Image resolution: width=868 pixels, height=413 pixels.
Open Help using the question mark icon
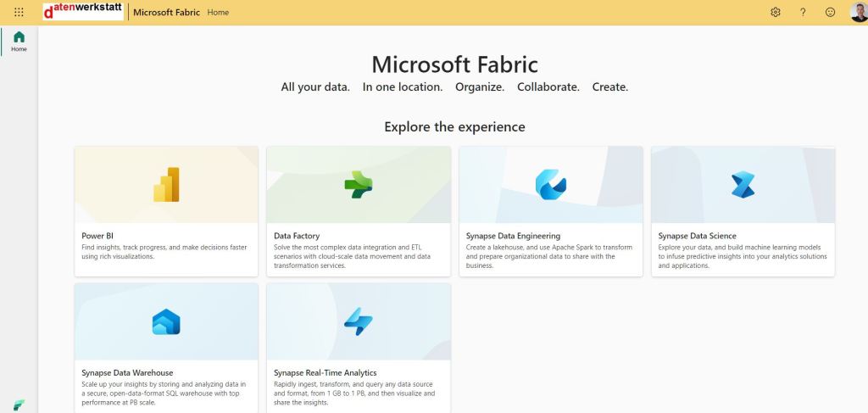pyautogui.click(x=803, y=12)
